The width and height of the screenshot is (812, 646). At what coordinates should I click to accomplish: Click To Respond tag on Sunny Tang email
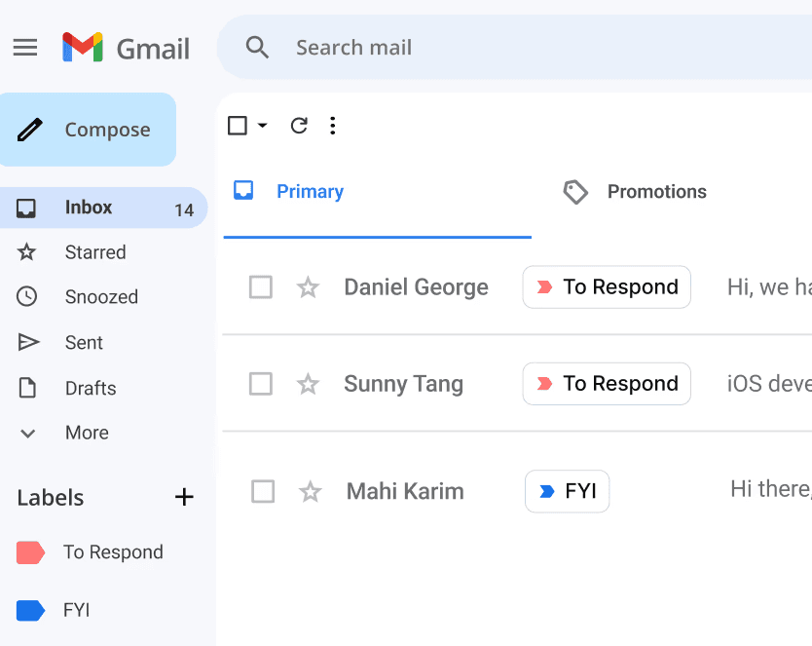pos(607,384)
